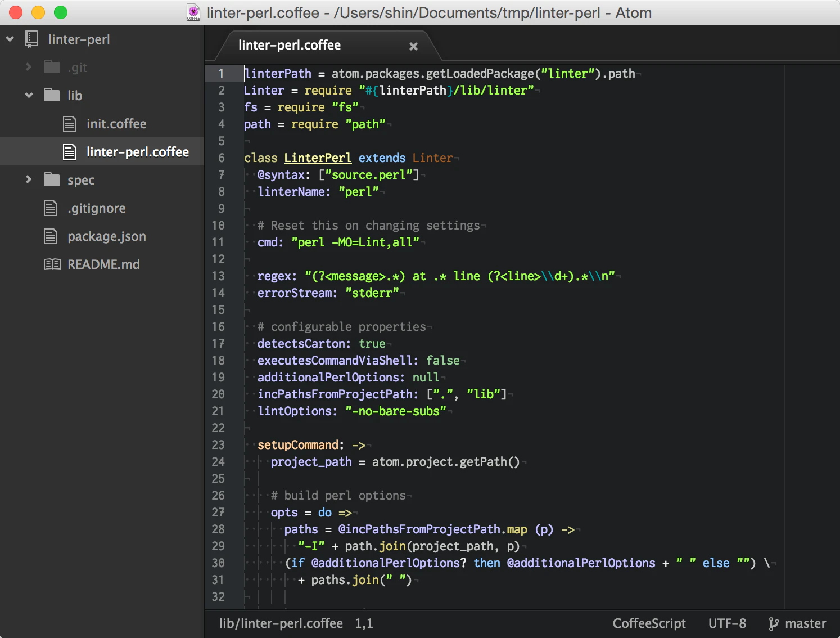Screen dimensions: 840x638
Task: Click the init.coffee file icon
Action: (70, 124)
